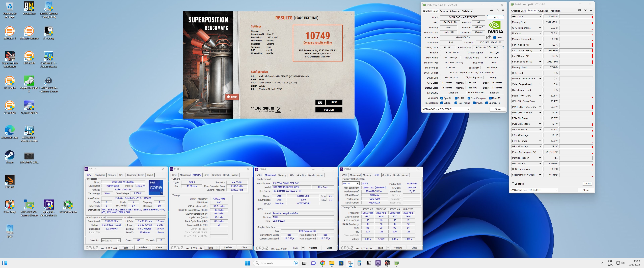Open Intel Extreme Tuning Utility desktop icon
Viewport: 644px width, 268px height.
point(49,10)
